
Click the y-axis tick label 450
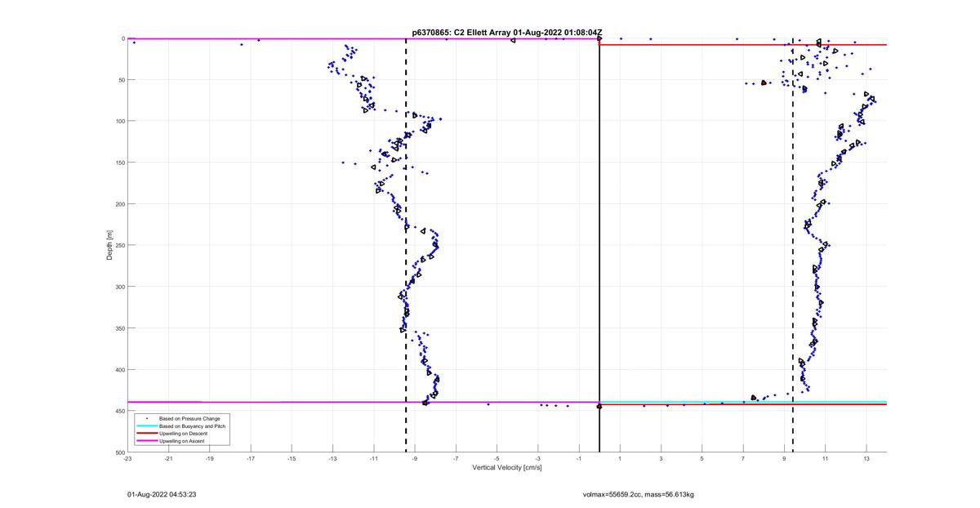(119, 411)
